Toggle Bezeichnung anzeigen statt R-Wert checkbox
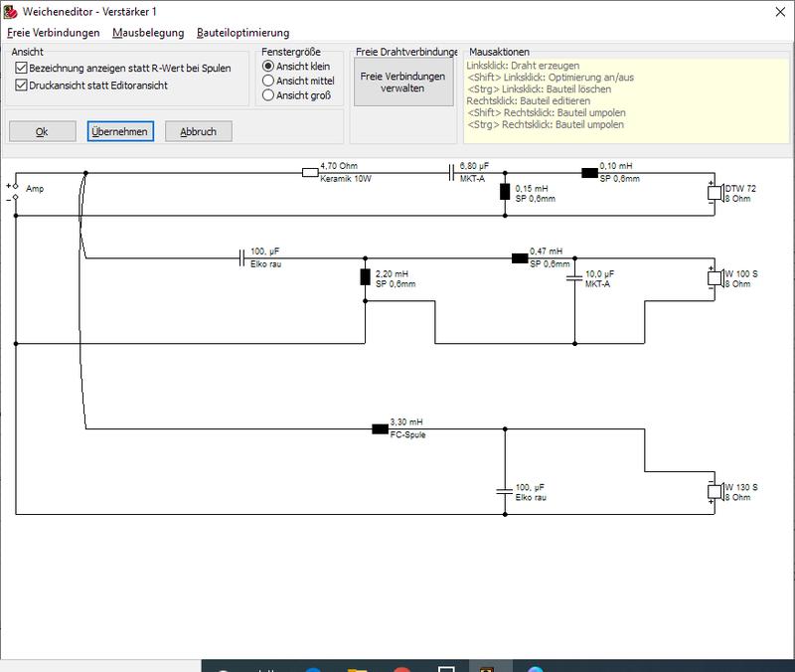The image size is (795, 672). pos(21,68)
